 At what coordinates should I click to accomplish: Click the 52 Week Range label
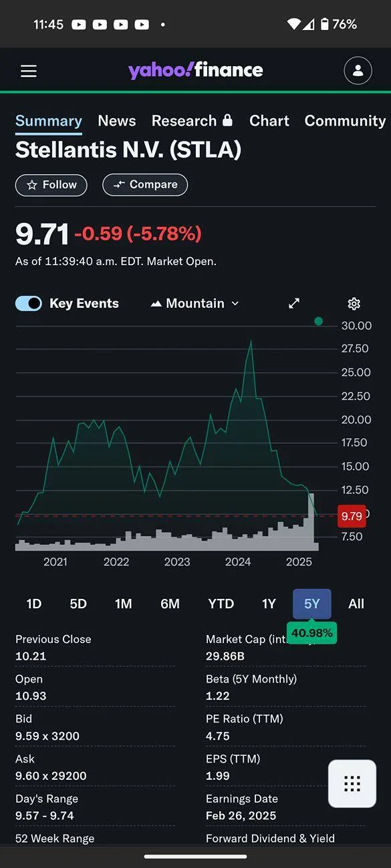(x=55, y=839)
